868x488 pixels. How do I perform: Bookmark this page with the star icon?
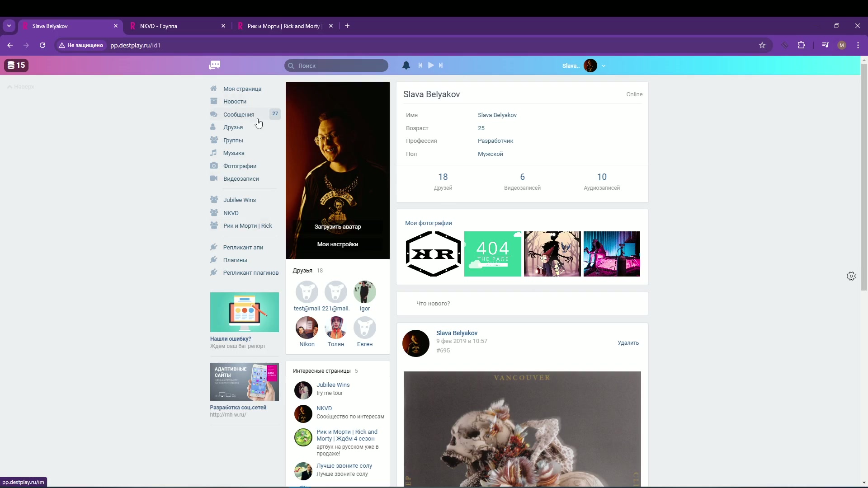tap(762, 45)
